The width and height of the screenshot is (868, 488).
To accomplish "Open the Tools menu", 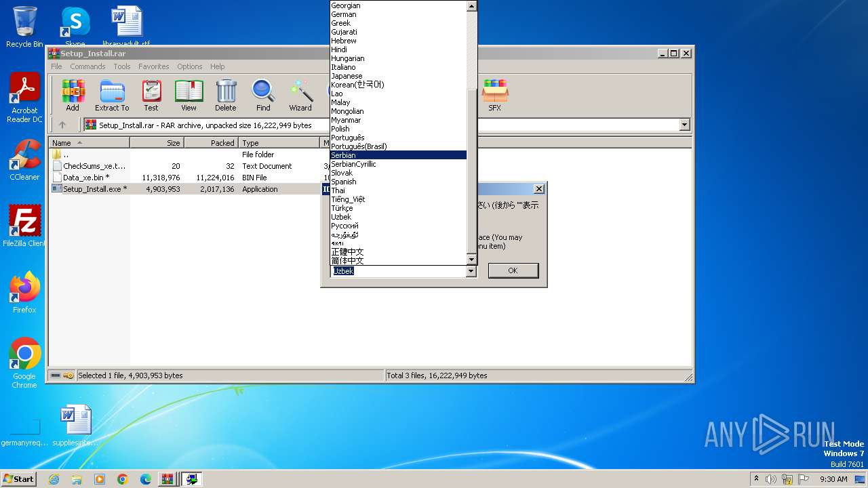I will point(122,66).
